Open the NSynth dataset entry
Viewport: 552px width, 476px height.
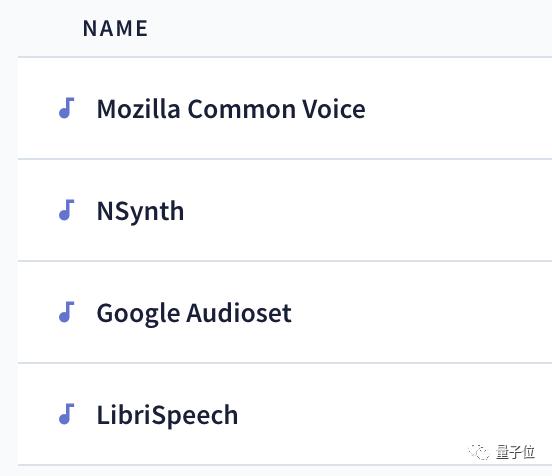140,211
